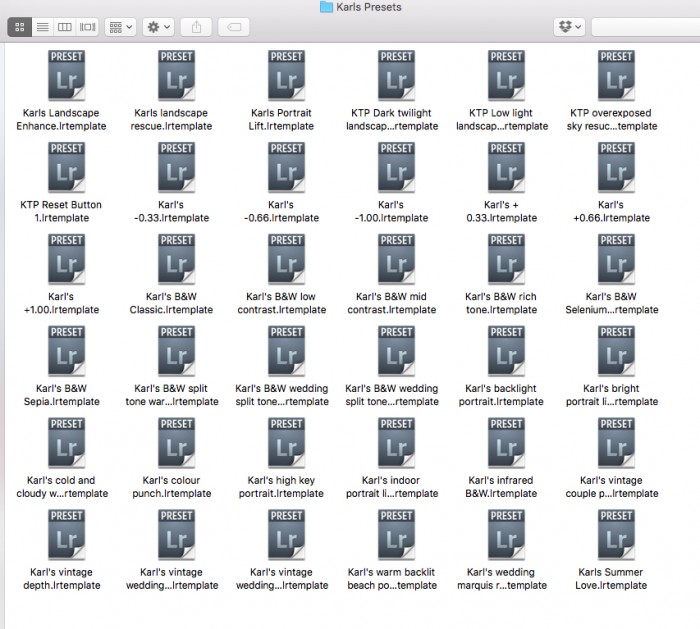Open the item arrangement dropdown
Image resolution: width=700 pixels, height=629 pixels.
121,27
